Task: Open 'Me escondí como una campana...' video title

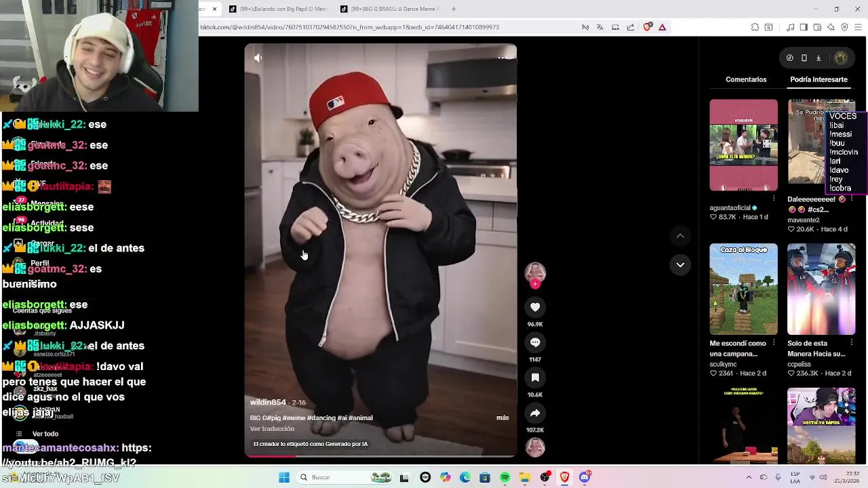Action: [738, 348]
